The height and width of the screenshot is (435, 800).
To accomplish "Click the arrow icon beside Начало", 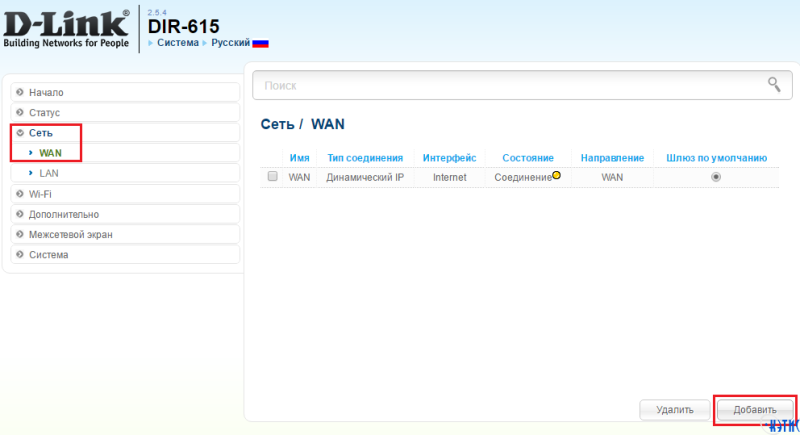I will tap(20, 92).
